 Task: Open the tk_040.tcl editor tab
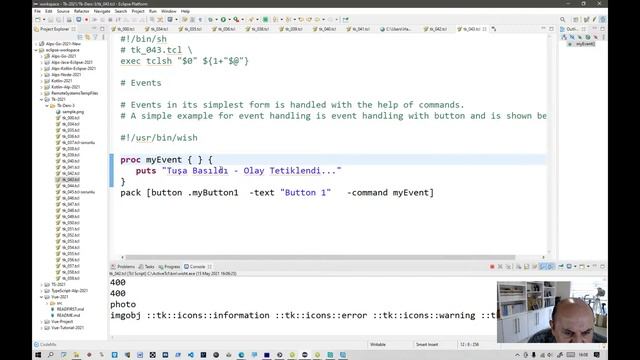325,29
